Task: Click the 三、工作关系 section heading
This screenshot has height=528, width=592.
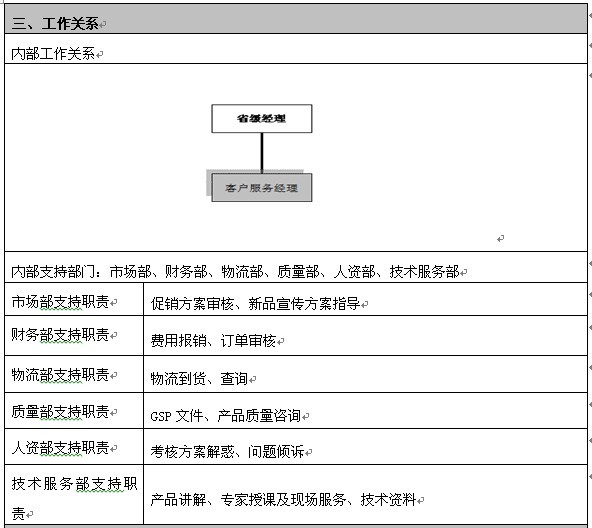Action: point(55,23)
